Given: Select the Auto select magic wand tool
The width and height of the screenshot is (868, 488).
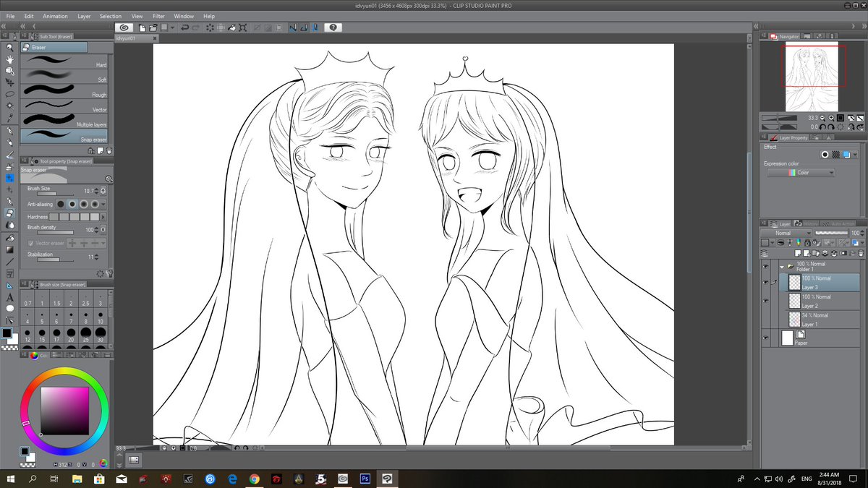Looking at the screenshot, I should coord(10,106).
